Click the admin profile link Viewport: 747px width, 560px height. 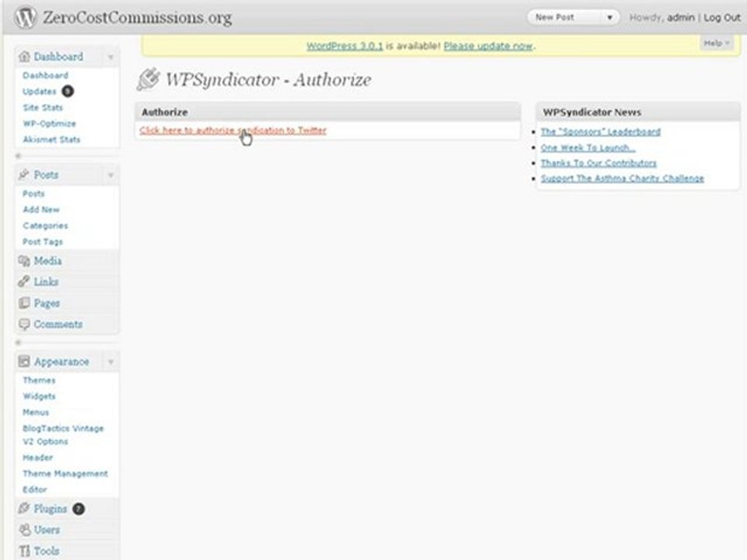(680, 18)
